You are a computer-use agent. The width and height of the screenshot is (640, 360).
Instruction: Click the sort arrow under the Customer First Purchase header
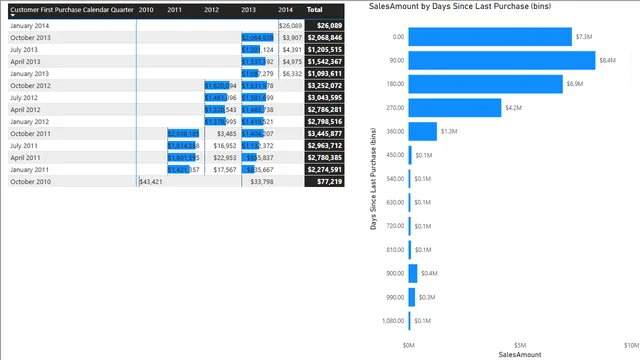coord(13,16)
